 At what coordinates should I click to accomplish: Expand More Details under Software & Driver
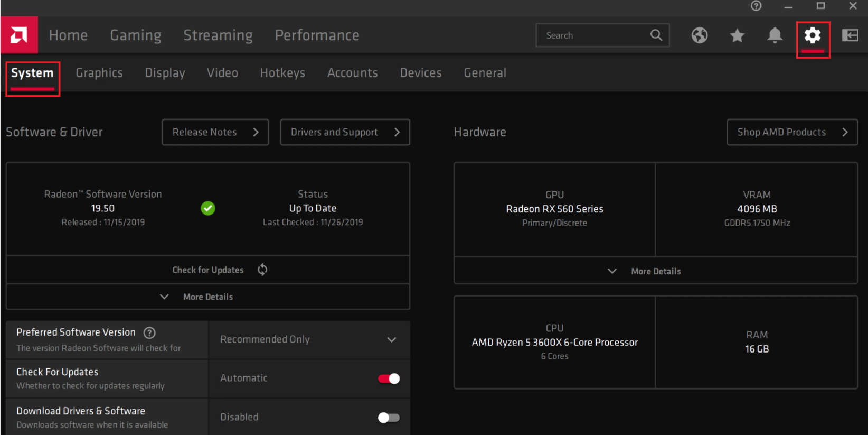point(207,297)
